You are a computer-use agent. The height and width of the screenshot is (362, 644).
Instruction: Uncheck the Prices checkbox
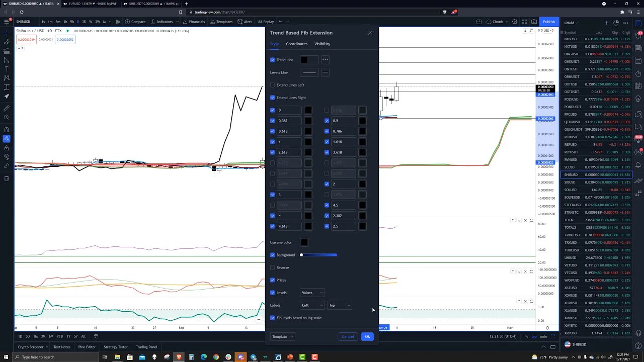(x=273, y=280)
